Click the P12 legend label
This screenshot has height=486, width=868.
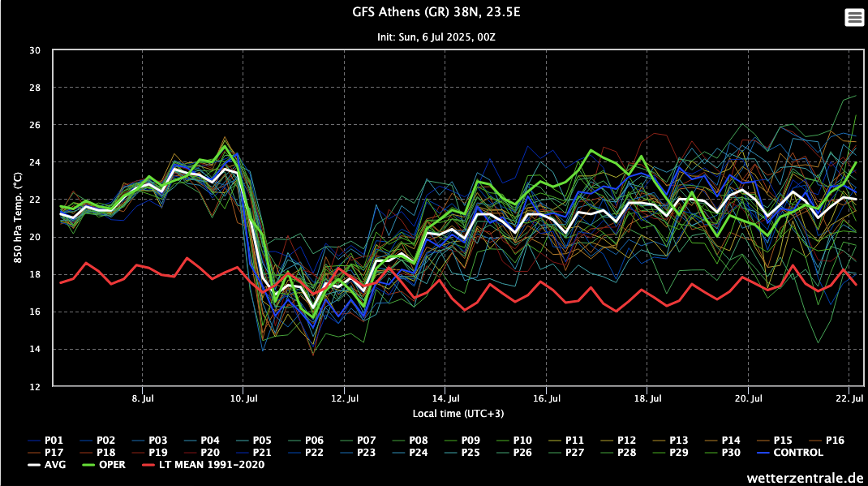coord(626,440)
